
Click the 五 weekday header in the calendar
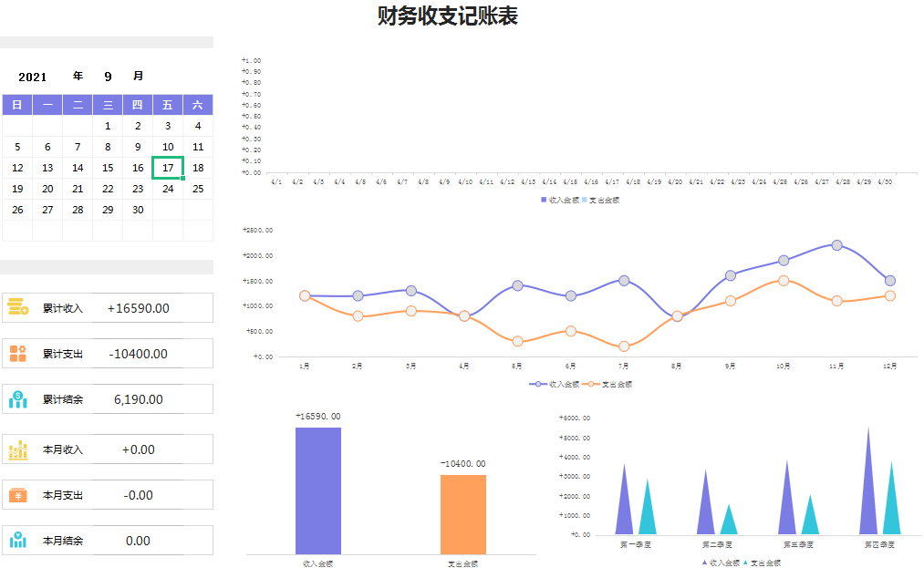168,105
